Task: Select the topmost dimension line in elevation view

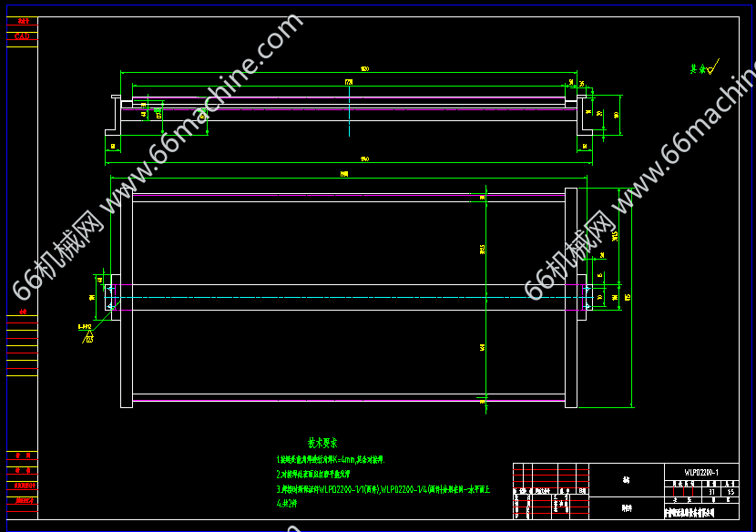Action: click(351, 72)
